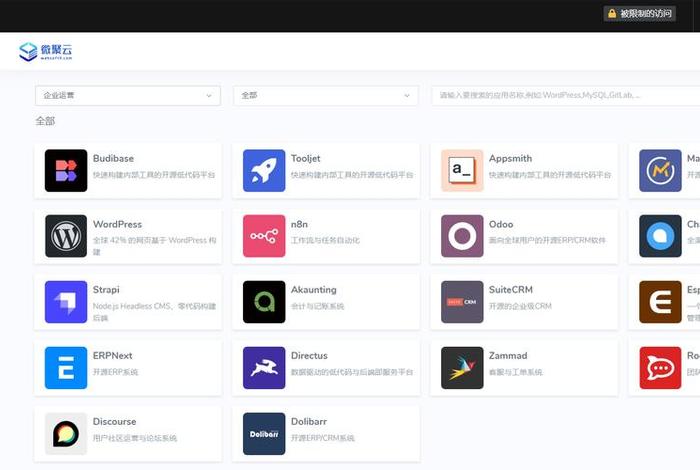Click the n8n pink icon
The height and width of the screenshot is (470, 700).
264,237
